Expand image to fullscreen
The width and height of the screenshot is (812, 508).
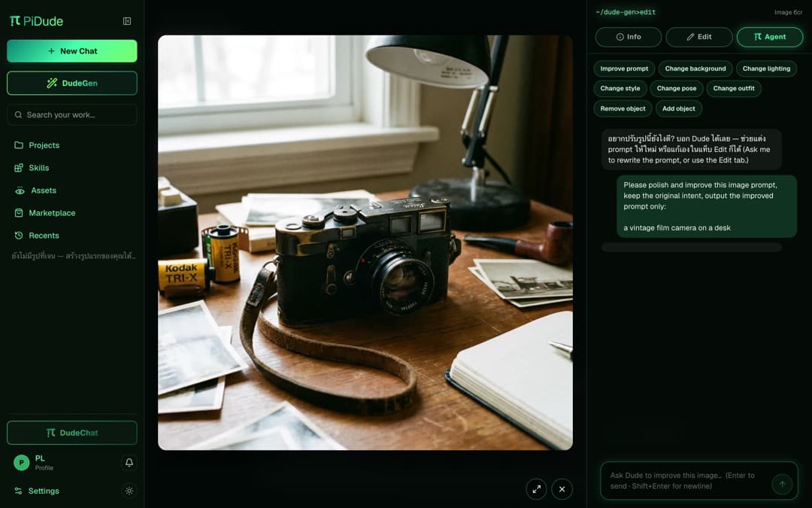tap(537, 489)
